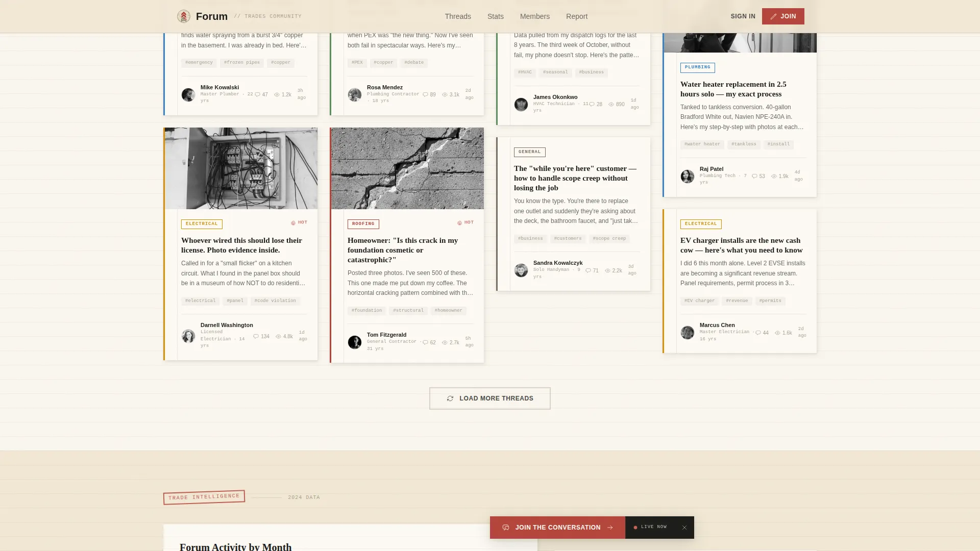
Task: Click the JOIN button
Action: (x=783, y=16)
